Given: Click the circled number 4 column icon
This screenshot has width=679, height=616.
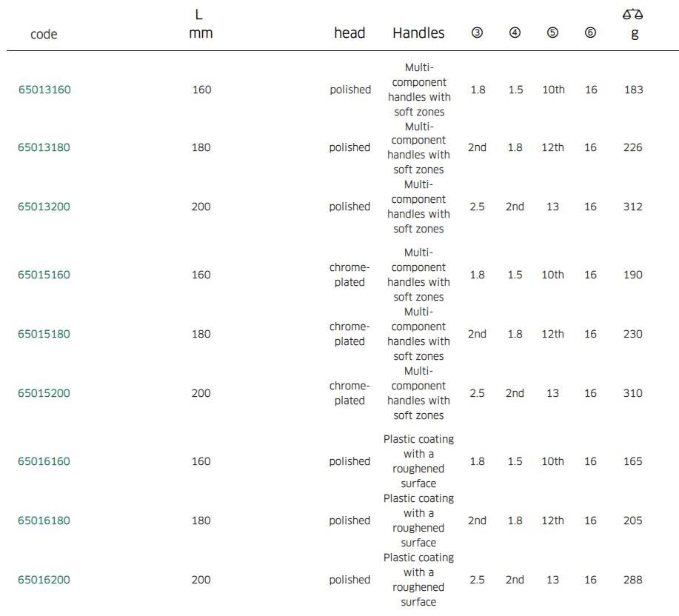Looking at the screenshot, I should (x=515, y=33).
